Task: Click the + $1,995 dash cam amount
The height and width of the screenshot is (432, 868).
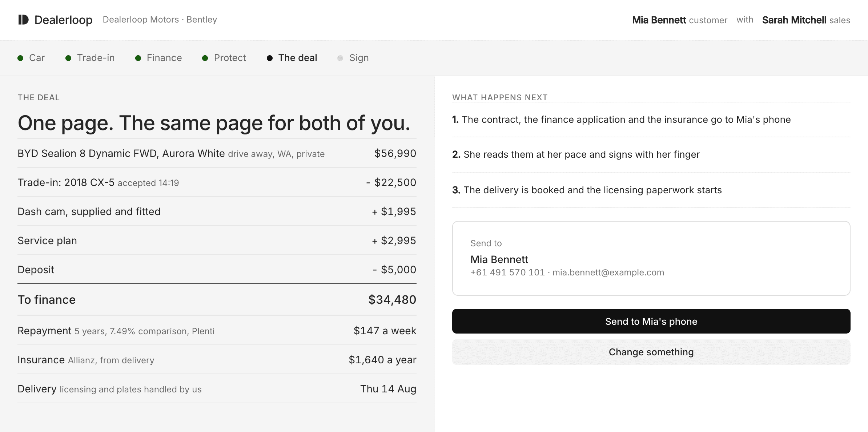Action: [x=394, y=211]
